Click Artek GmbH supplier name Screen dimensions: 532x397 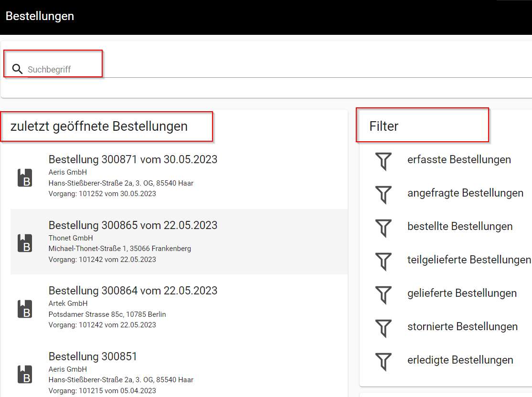pyautogui.click(x=68, y=303)
